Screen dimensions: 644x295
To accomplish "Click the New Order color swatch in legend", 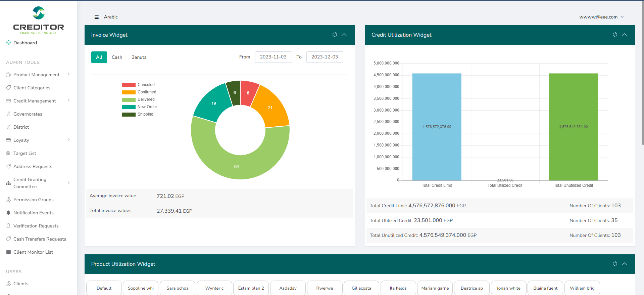I will pos(129,107).
